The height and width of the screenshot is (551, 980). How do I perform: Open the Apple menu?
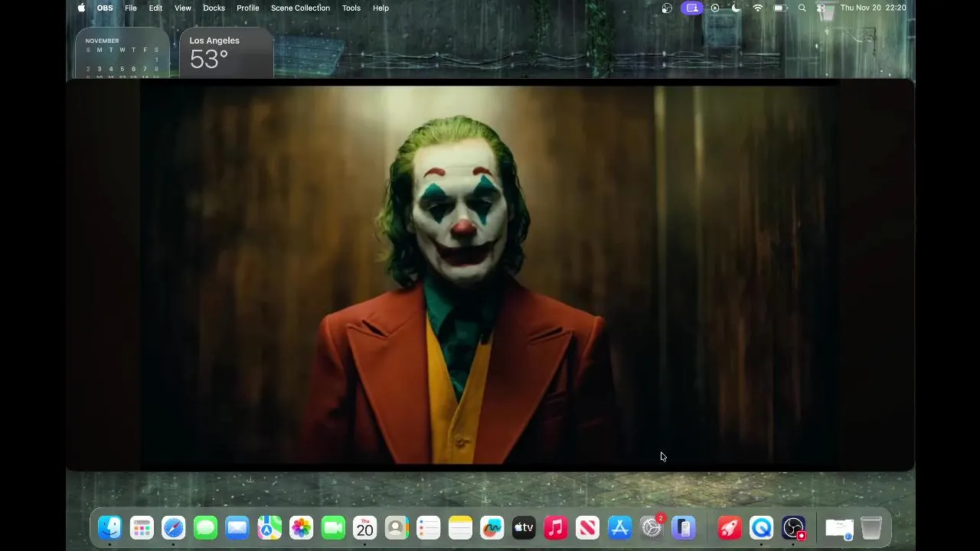click(x=81, y=8)
